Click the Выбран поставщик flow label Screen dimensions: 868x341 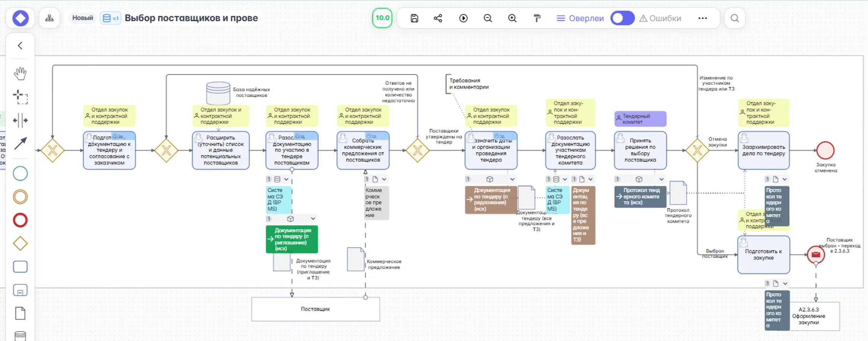715,253
